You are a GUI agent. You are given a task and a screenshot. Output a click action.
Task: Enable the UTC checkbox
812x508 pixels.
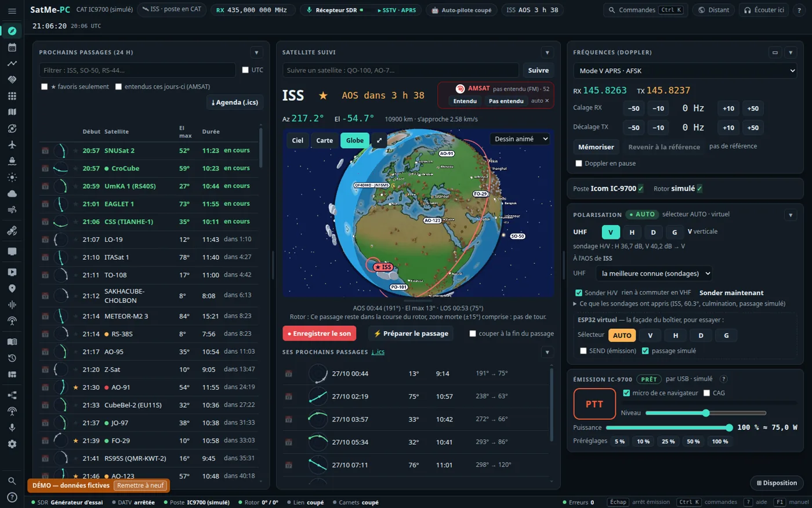tap(245, 70)
